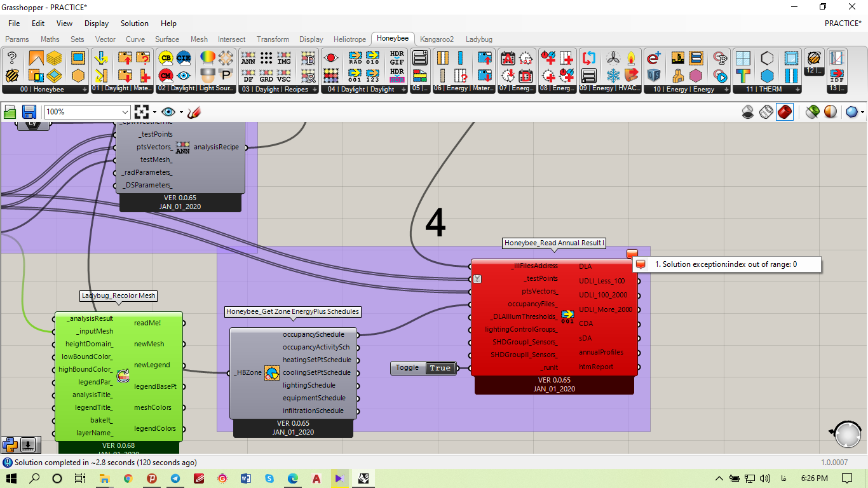The height and width of the screenshot is (488, 868).
Task: Open the 100% zoom level dropdown
Action: (x=125, y=112)
